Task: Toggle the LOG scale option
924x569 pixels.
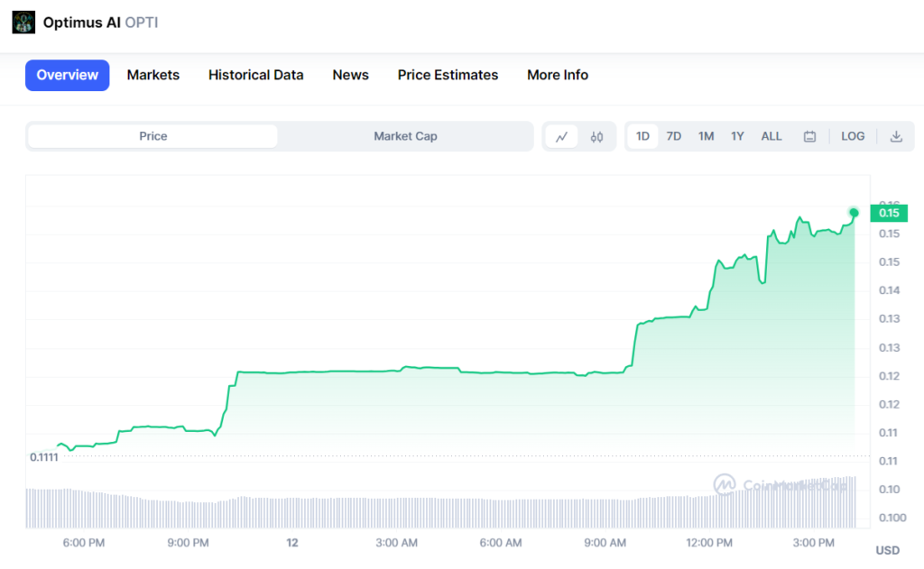Action: pos(853,136)
